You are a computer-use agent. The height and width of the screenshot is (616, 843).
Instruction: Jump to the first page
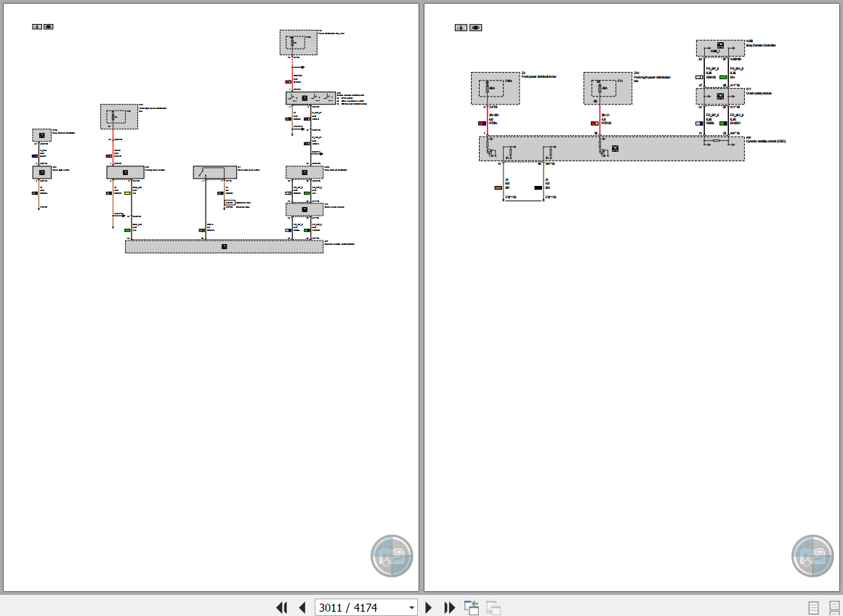pyautogui.click(x=282, y=607)
